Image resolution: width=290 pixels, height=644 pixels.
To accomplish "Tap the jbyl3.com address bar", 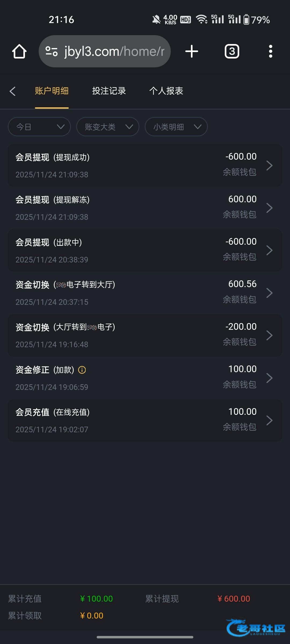I will (x=114, y=51).
